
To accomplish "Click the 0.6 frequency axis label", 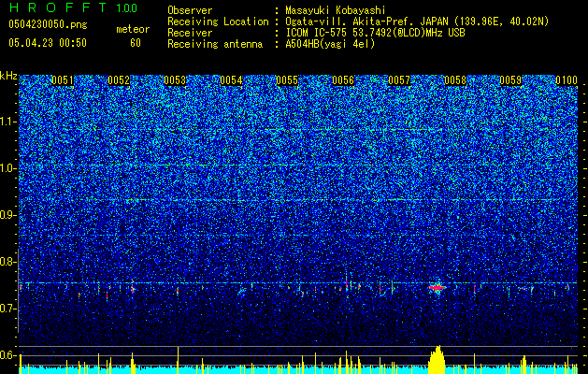I will pyautogui.click(x=7, y=355).
